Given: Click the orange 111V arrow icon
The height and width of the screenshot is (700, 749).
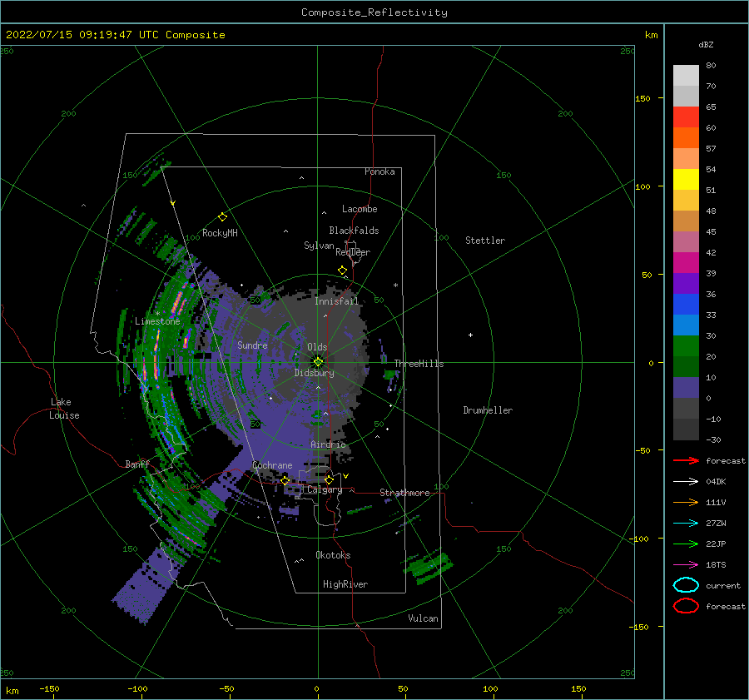Looking at the screenshot, I should (686, 502).
